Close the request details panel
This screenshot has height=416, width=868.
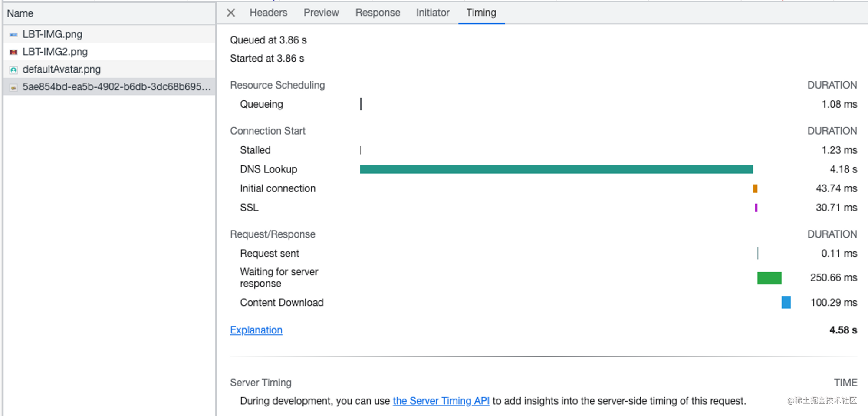[231, 13]
